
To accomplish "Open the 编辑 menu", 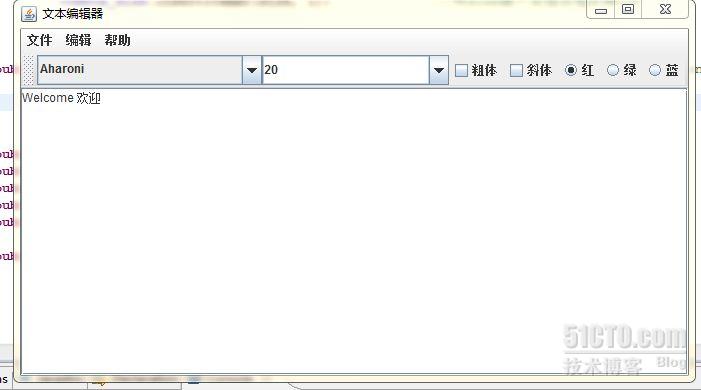I will point(78,41).
